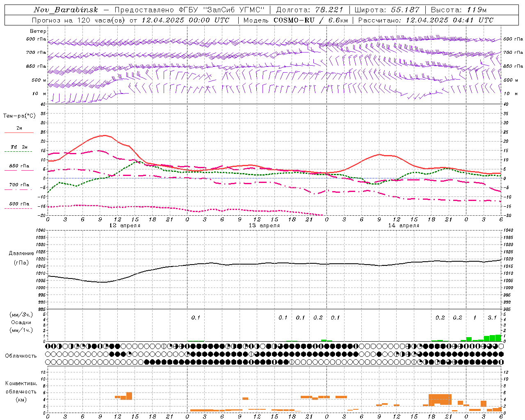
Task: Click the 3.1 precipitation value
Action: click(x=492, y=317)
